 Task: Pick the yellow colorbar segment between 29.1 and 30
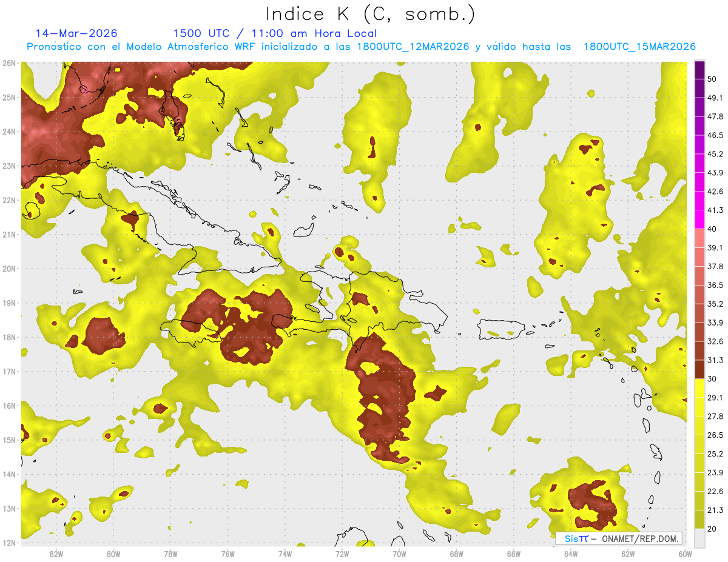point(699,388)
